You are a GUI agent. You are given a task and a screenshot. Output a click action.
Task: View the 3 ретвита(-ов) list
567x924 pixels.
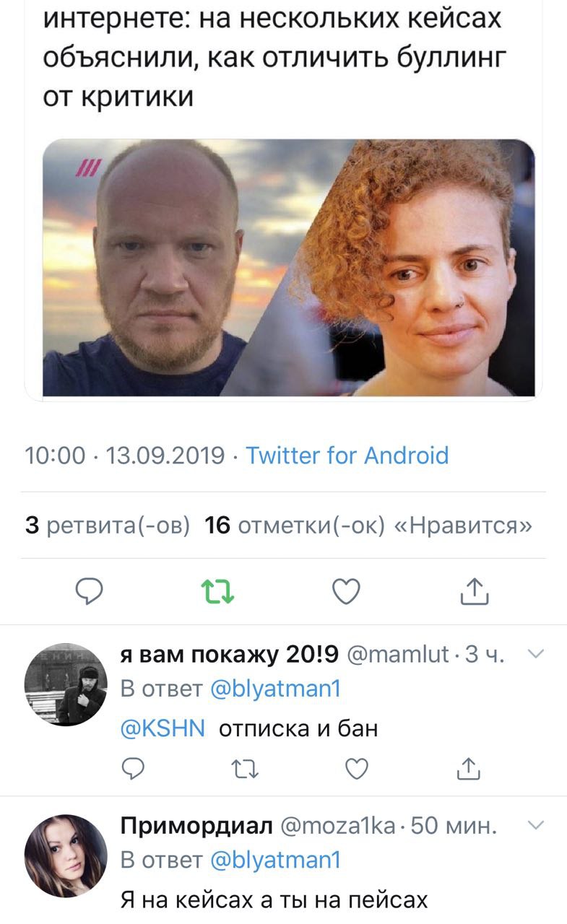tap(108, 526)
